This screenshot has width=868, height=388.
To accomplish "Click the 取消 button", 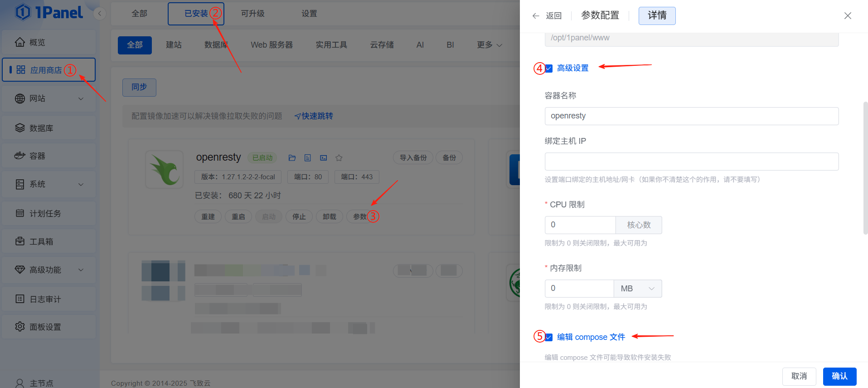I will coord(799,376).
